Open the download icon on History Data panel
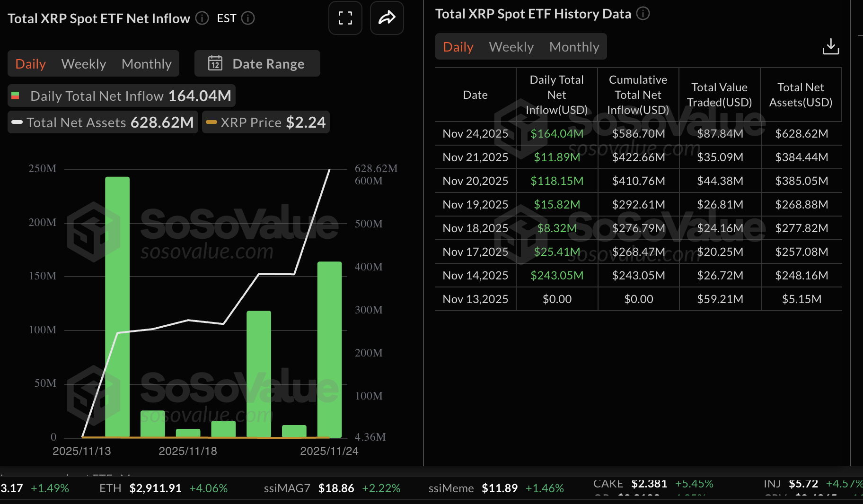Viewport: 863px width, 504px height. (831, 46)
